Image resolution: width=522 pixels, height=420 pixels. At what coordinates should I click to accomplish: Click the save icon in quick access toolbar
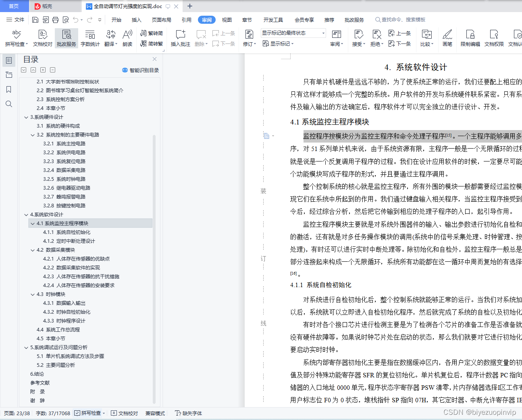(35, 20)
